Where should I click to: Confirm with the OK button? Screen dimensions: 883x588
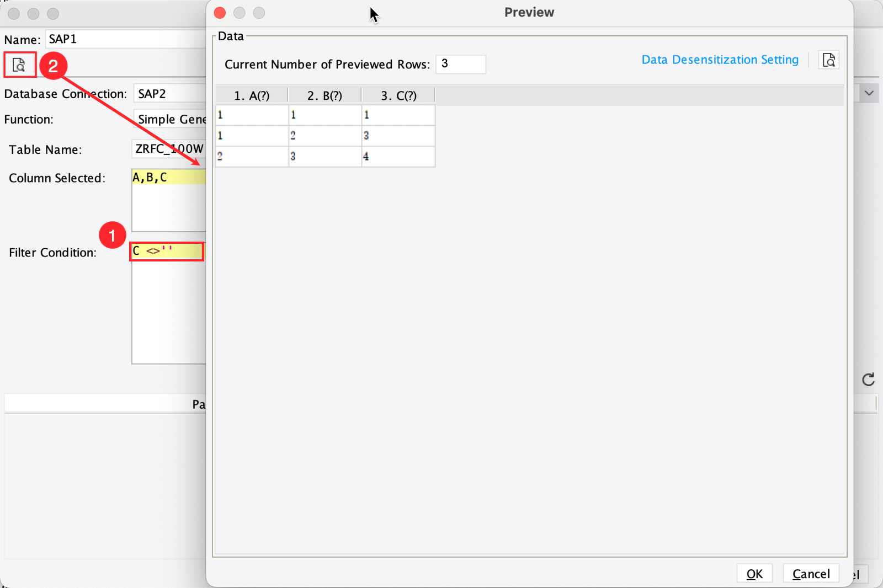tap(754, 574)
